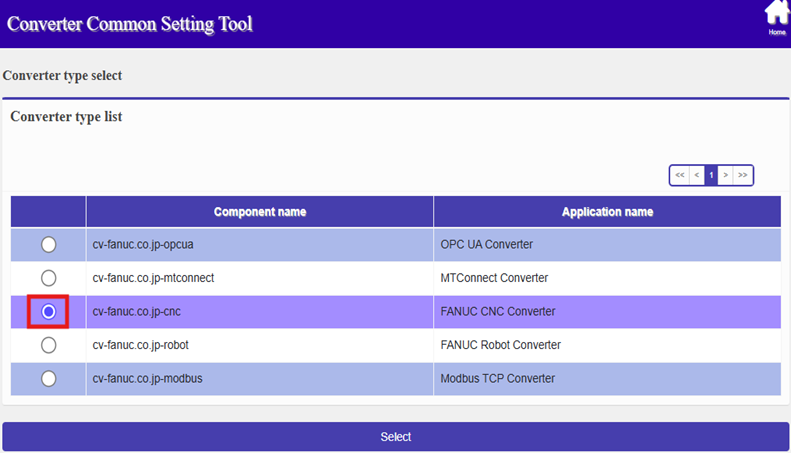Click the Home icon
Viewport: 791px width, 453px height.
click(x=777, y=15)
